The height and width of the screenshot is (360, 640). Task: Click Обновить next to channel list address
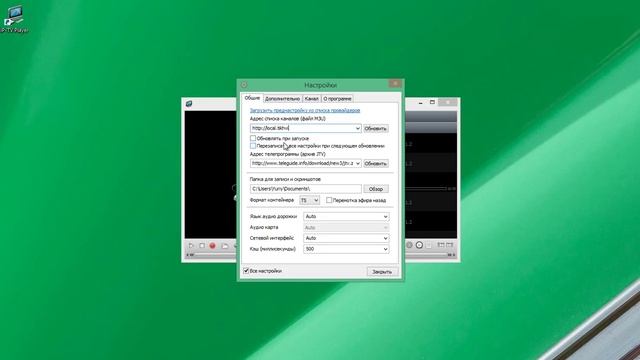point(376,129)
